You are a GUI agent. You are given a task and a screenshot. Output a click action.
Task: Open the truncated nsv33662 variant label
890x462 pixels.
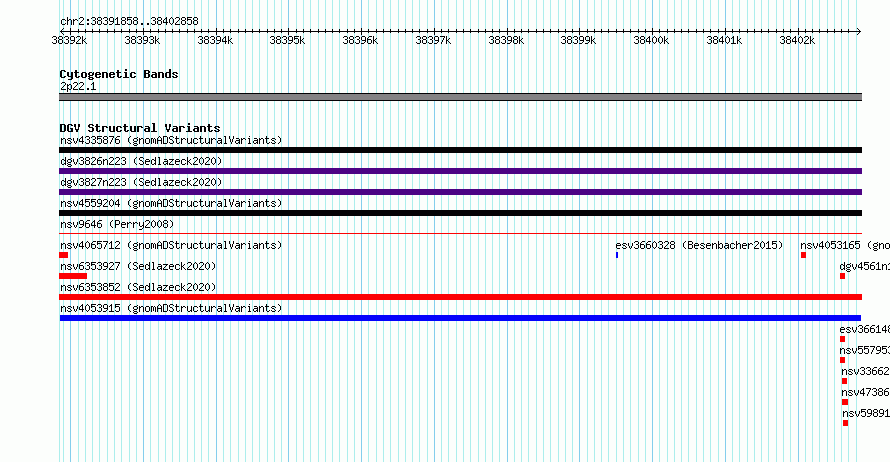[866, 371]
